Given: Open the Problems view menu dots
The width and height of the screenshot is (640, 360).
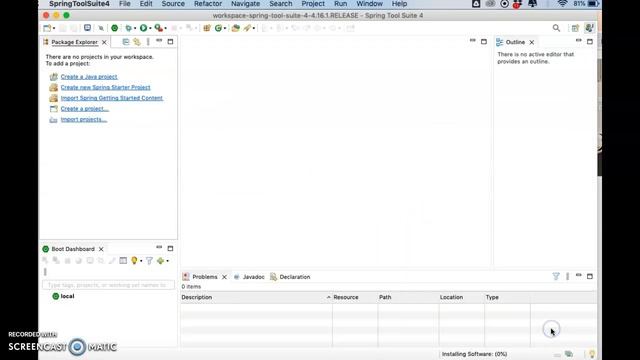Looking at the screenshot, I should [567, 276].
